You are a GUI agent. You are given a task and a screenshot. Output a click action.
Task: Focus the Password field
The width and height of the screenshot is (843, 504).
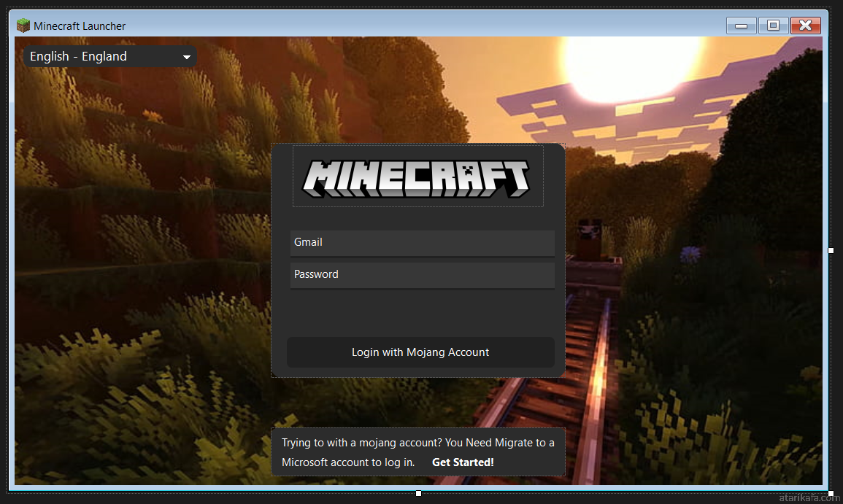[x=423, y=276]
